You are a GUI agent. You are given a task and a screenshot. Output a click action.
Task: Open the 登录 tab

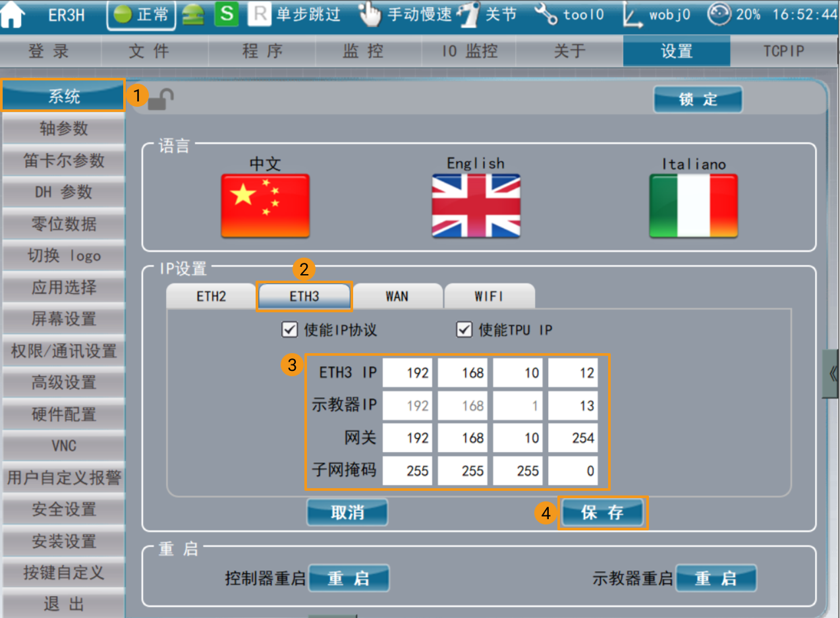[49, 51]
